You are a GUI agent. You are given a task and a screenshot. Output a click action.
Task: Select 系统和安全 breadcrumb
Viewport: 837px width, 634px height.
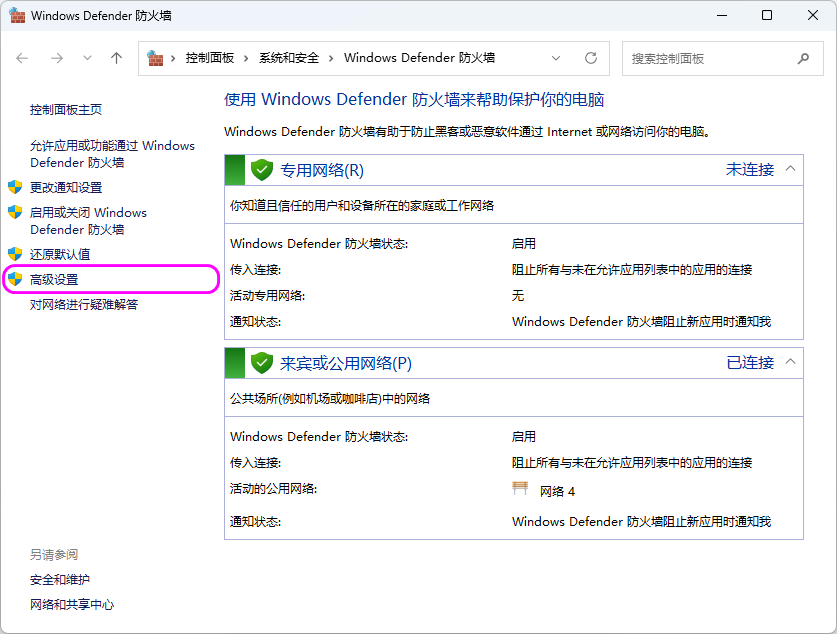289,58
